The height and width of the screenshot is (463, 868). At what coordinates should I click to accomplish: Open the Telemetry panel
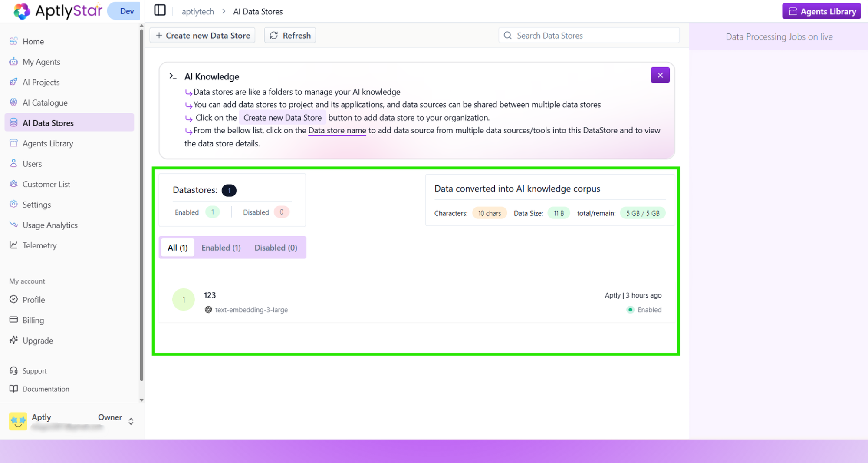[40, 245]
